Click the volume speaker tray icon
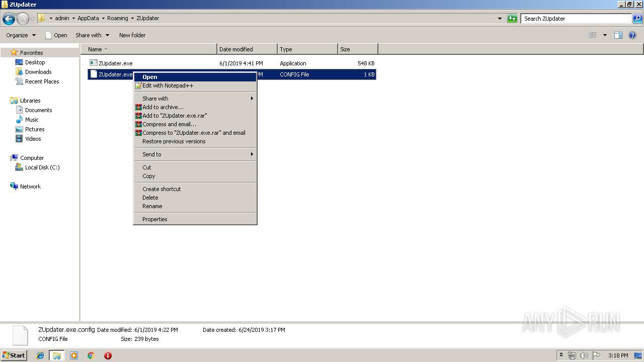The width and height of the screenshot is (644, 362). coord(584,355)
